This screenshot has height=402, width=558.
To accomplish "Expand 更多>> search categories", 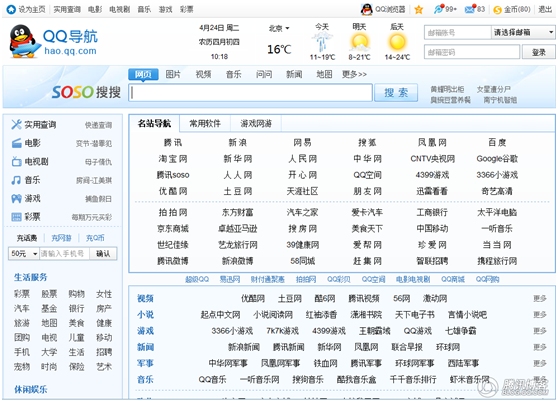I will pos(354,74).
